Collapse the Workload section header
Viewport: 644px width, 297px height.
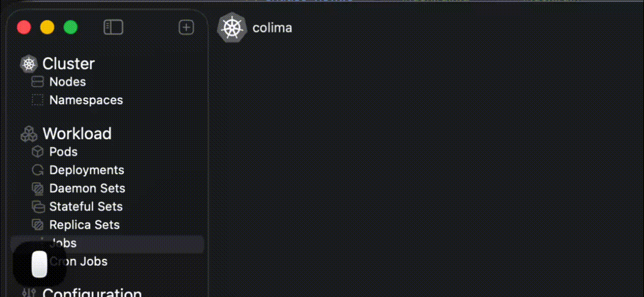point(77,134)
